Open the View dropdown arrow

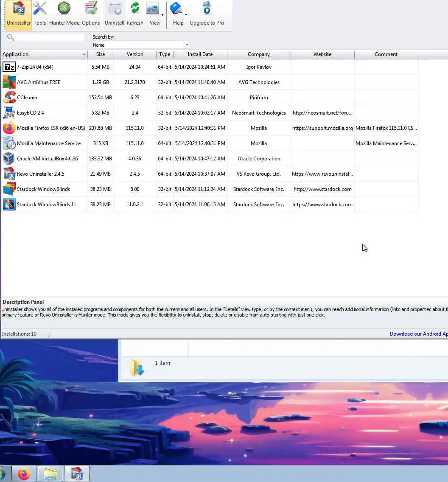[x=162, y=15]
